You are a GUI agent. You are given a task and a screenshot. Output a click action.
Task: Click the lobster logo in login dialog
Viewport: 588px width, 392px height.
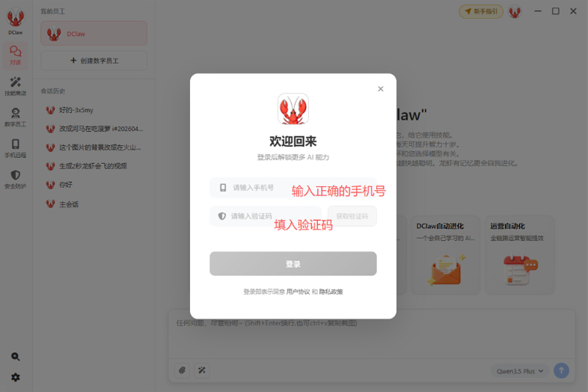[x=293, y=108]
